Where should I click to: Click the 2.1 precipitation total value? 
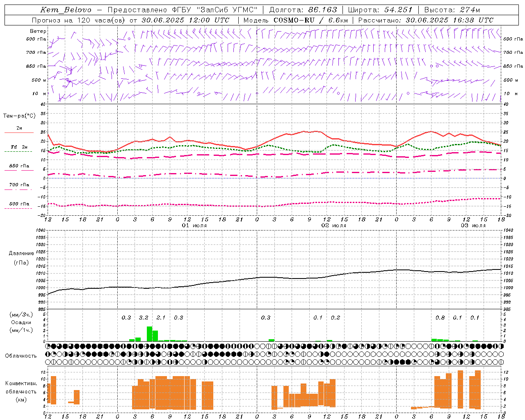[x=161, y=317]
